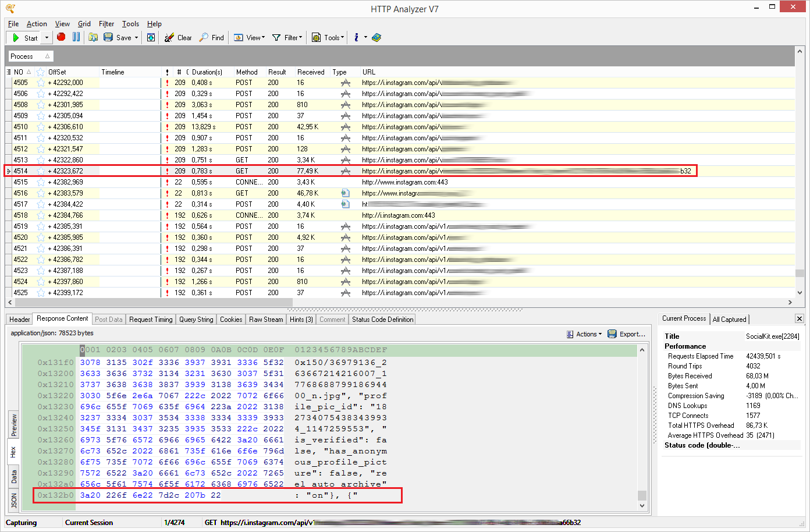Sort by the Duration(s) column header
This screenshot has height=532, width=810.
pyautogui.click(x=208, y=72)
